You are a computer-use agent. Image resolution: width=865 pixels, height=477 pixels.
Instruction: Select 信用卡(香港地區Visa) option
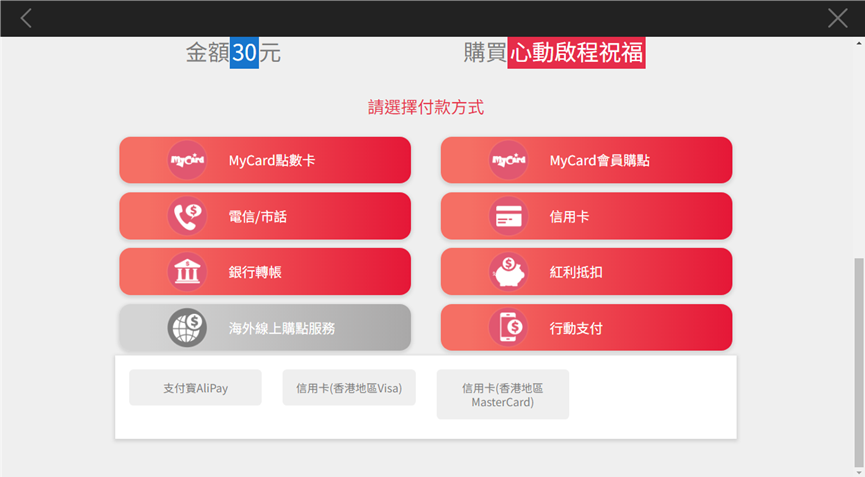tap(349, 388)
